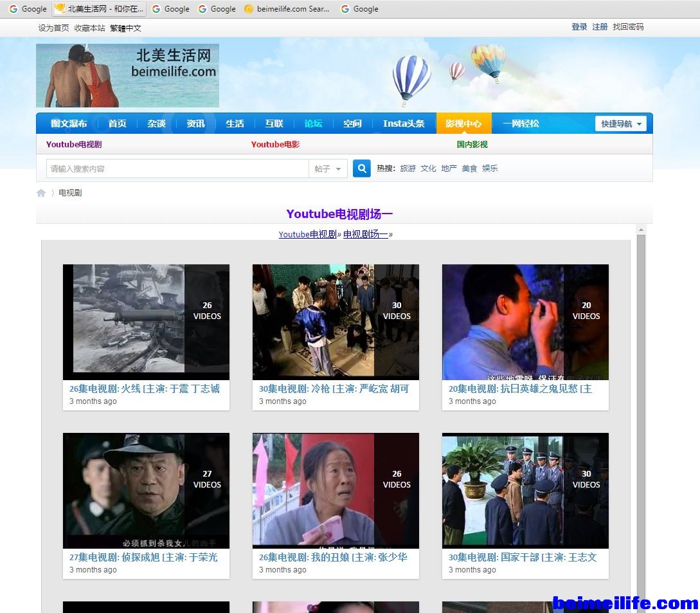Open the 影视中心 menu item
The height and width of the screenshot is (613, 700).
click(x=463, y=124)
